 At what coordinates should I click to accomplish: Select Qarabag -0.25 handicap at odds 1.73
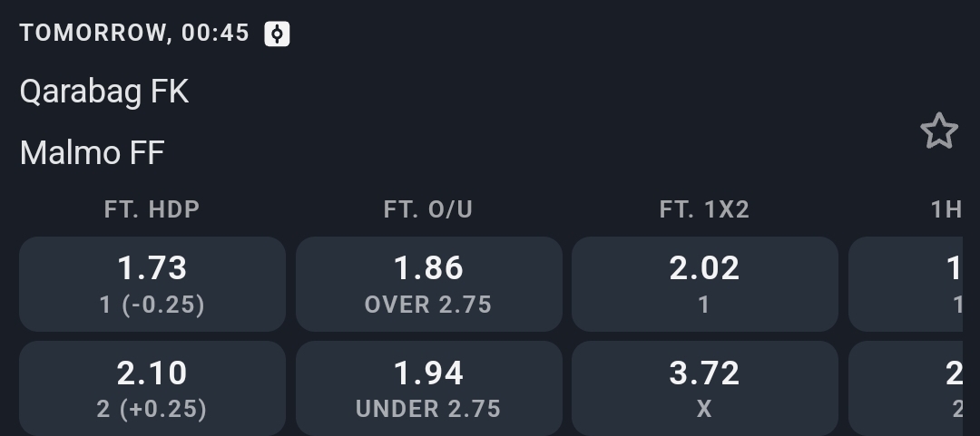pyautogui.click(x=152, y=283)
